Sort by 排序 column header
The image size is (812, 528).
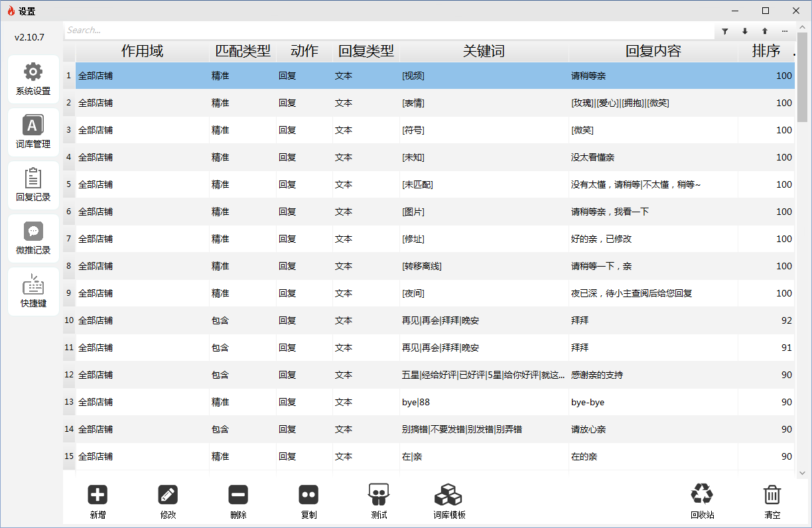(x=766, y=51)
